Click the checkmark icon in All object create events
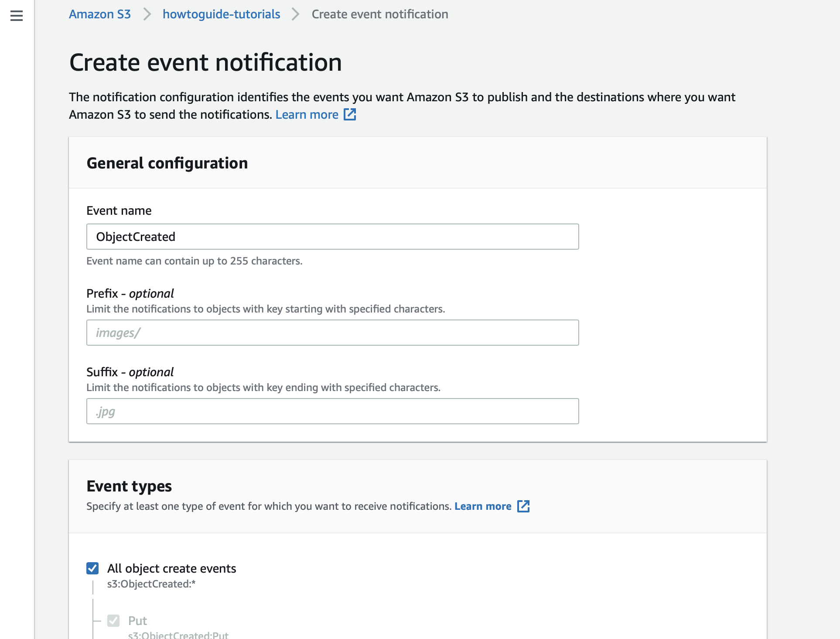The height and width of the screenshot is (639, 840). [92, 568]
